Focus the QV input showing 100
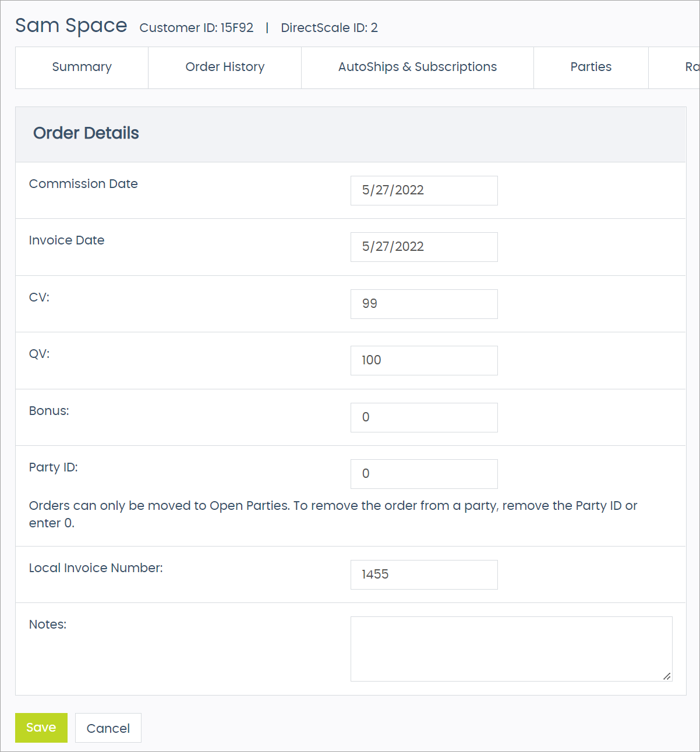Image resolution: width=700 pixels, height=752 pixels. (x=424, y=360)
